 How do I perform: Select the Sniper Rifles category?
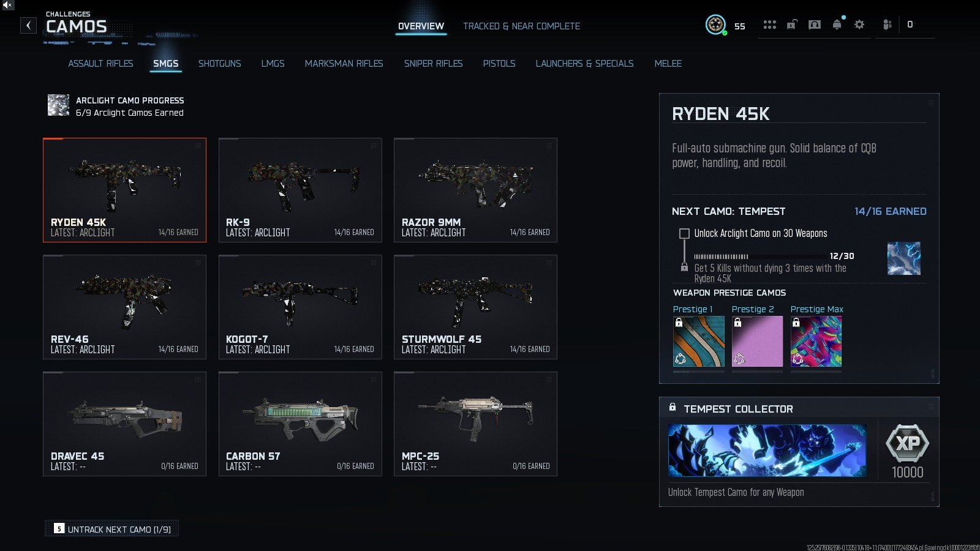(x=433, y=64)
